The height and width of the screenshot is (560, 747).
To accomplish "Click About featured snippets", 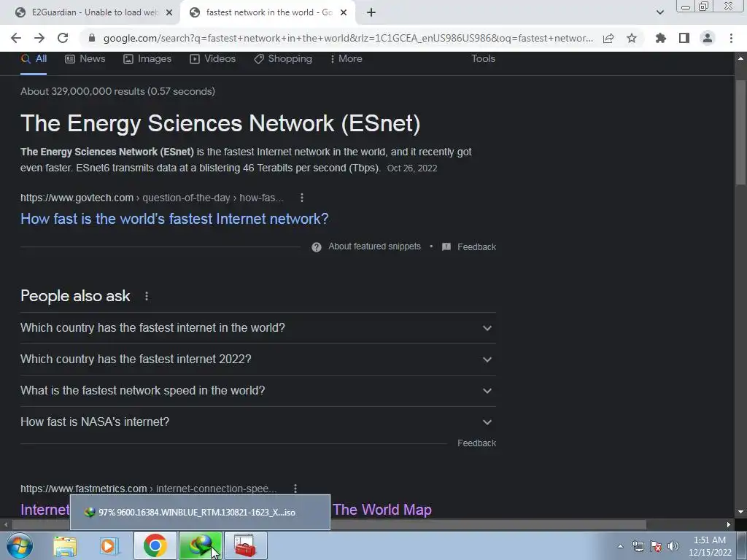I will click(x=374, y=246).
